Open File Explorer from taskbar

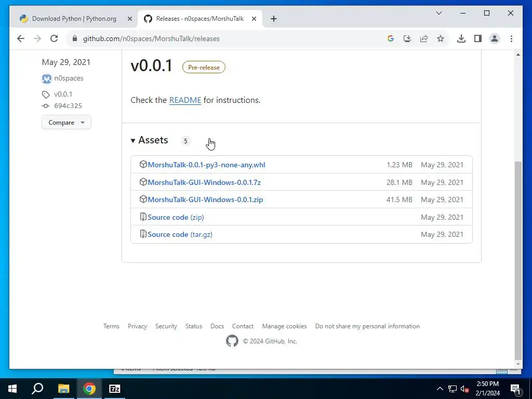coord(63,389)
